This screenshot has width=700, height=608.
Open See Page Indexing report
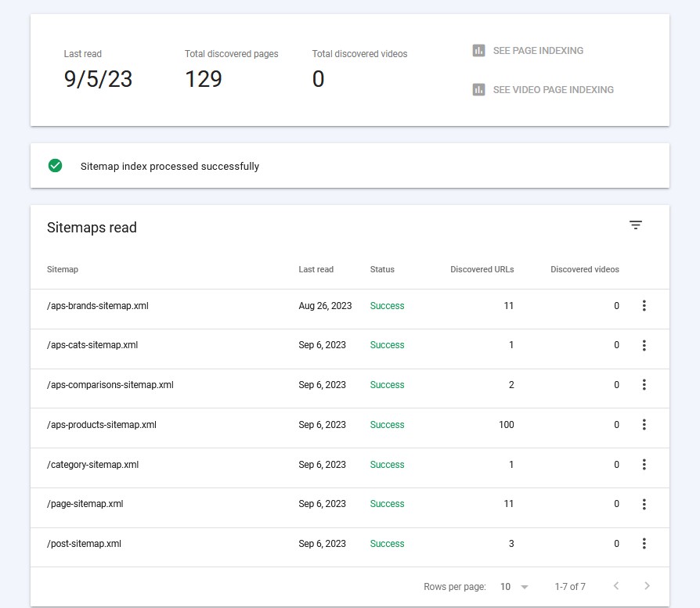click(528, 51)
